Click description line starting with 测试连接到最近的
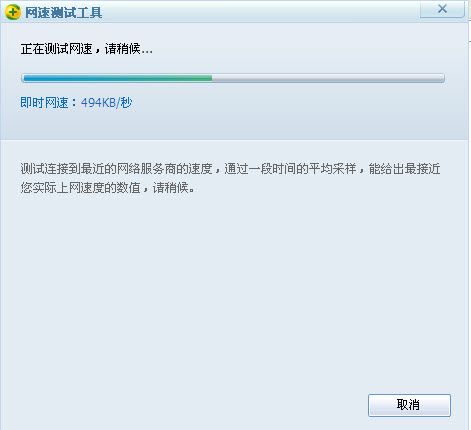The height and width of the screenshot is (430, 471). 230,169
